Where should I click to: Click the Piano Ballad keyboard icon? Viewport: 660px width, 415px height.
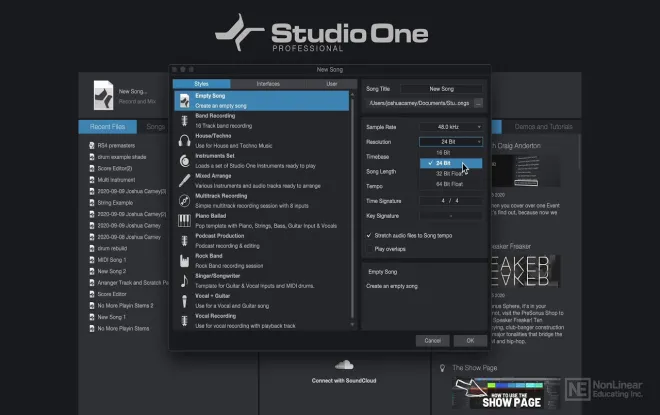[184, 221]
